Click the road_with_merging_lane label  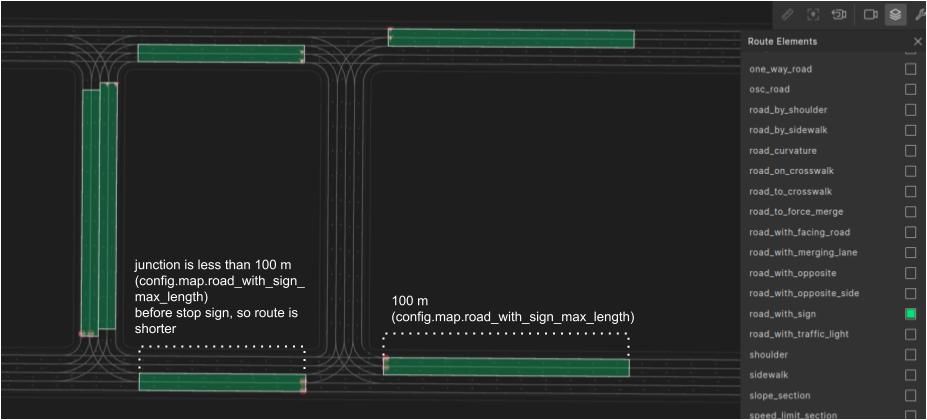coord(802,253)
